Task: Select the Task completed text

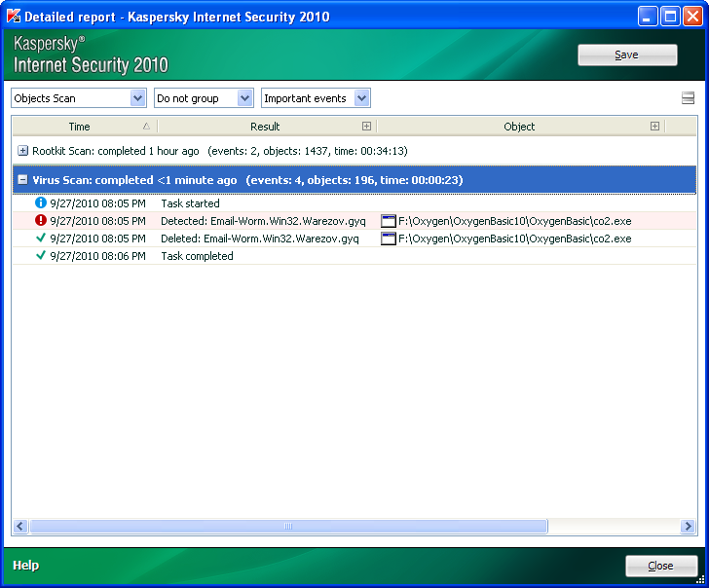Action: tap(197, 256)
